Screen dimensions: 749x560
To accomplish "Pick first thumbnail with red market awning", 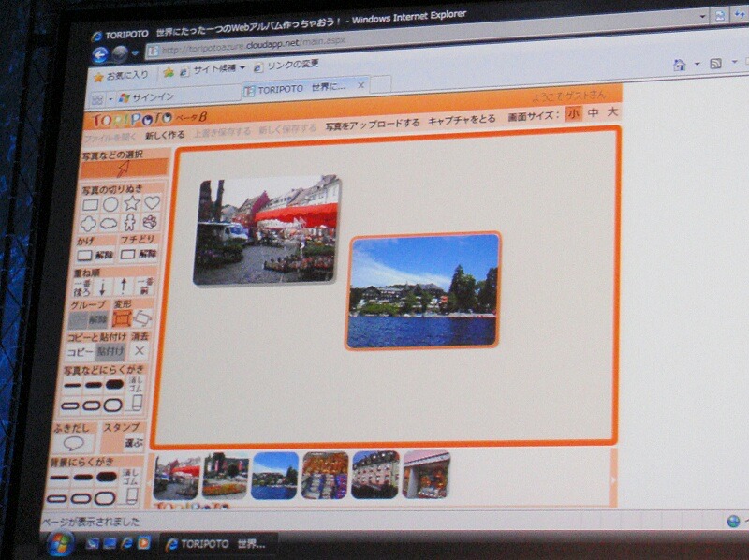I will click(x=177, y=478).
